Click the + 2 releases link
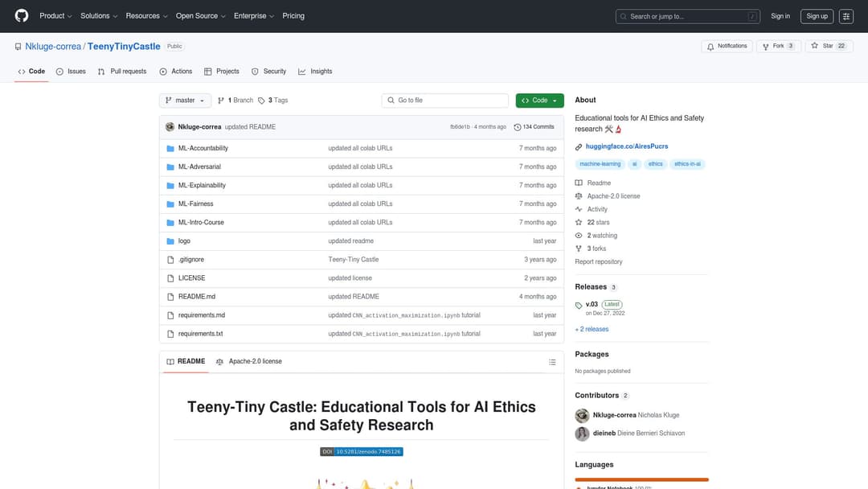 click(x=592, y=330)
